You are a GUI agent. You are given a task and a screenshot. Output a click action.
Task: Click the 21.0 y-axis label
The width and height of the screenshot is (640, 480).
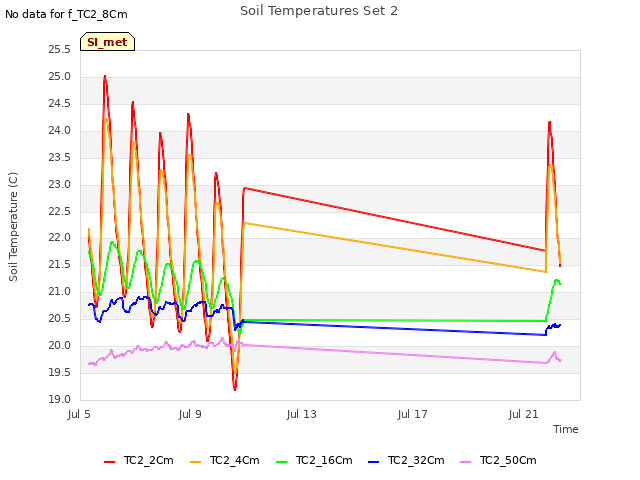60,291
